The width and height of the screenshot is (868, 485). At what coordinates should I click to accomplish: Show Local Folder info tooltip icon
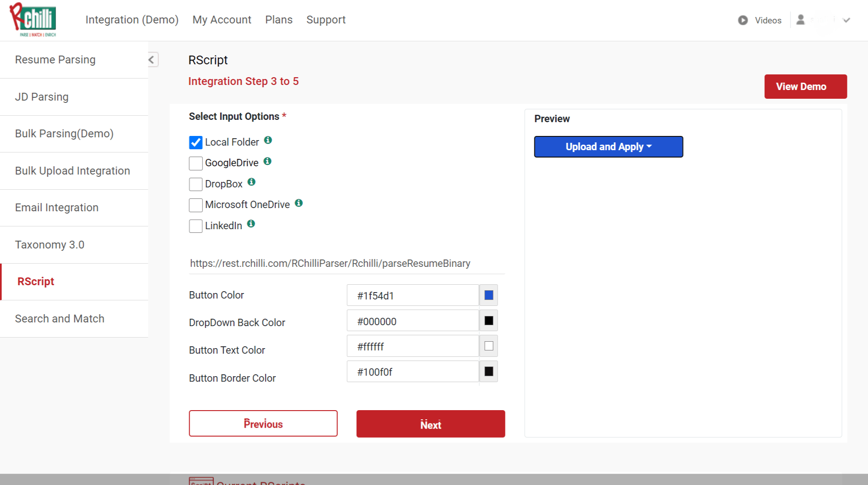point(268,140)
